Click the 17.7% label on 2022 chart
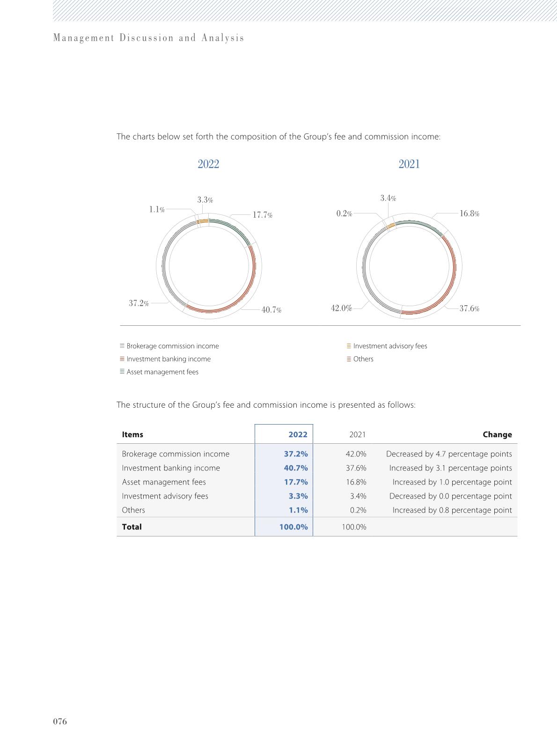Screen dimensions: 557x756 tap(263, 215)
